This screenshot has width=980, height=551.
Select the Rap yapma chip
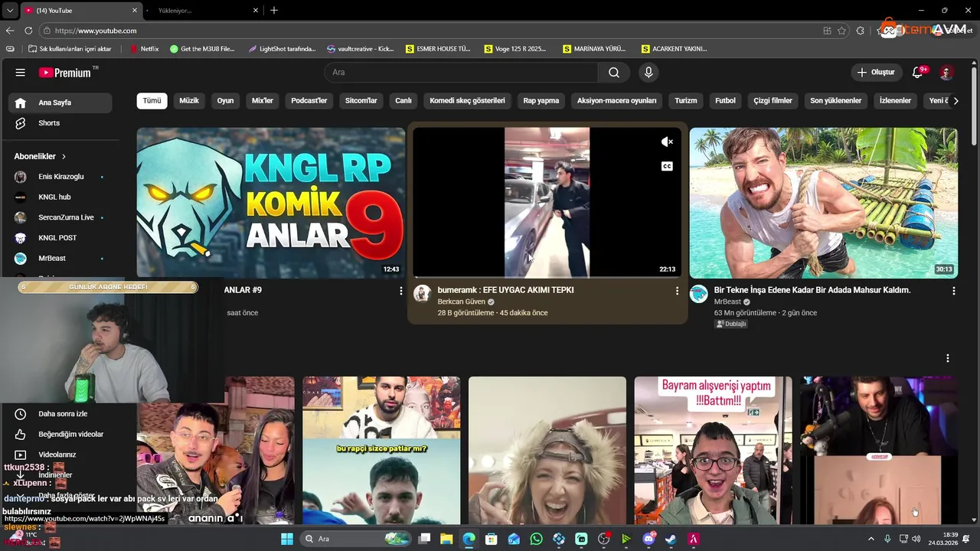(541, 101)
